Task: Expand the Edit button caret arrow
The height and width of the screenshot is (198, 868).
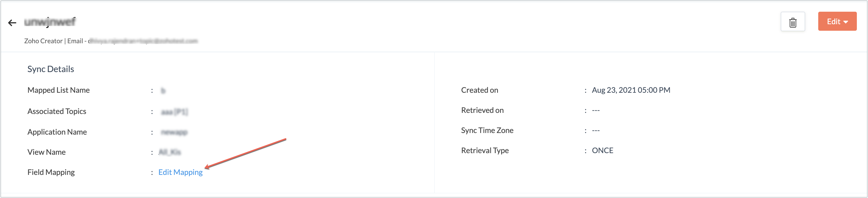Action: point(846,22)
